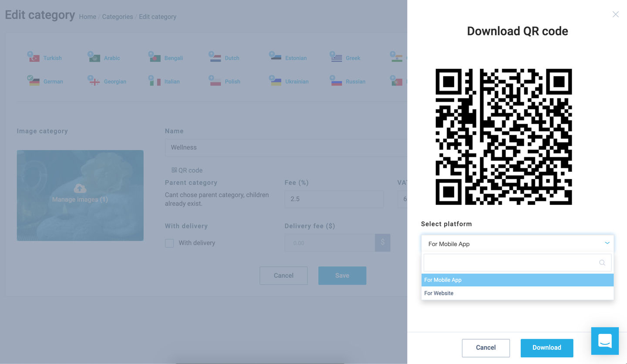Select the Bengali language link
Screen dimensions: 627x364
174,58
